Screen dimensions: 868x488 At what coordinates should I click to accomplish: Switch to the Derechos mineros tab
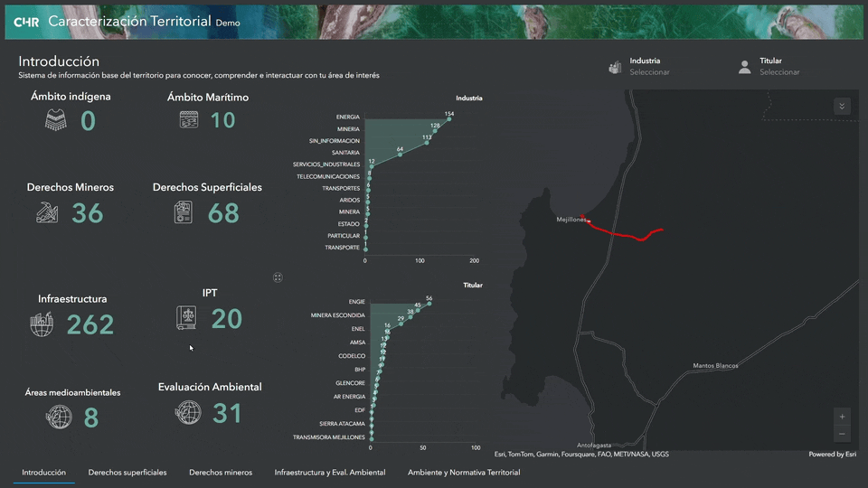point(221,473)
